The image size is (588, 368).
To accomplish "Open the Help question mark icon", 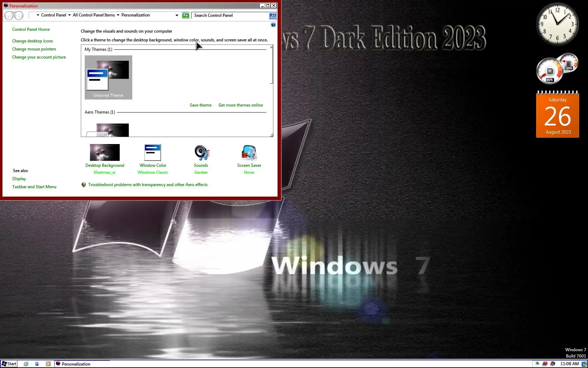I will (x=273, y=25).
